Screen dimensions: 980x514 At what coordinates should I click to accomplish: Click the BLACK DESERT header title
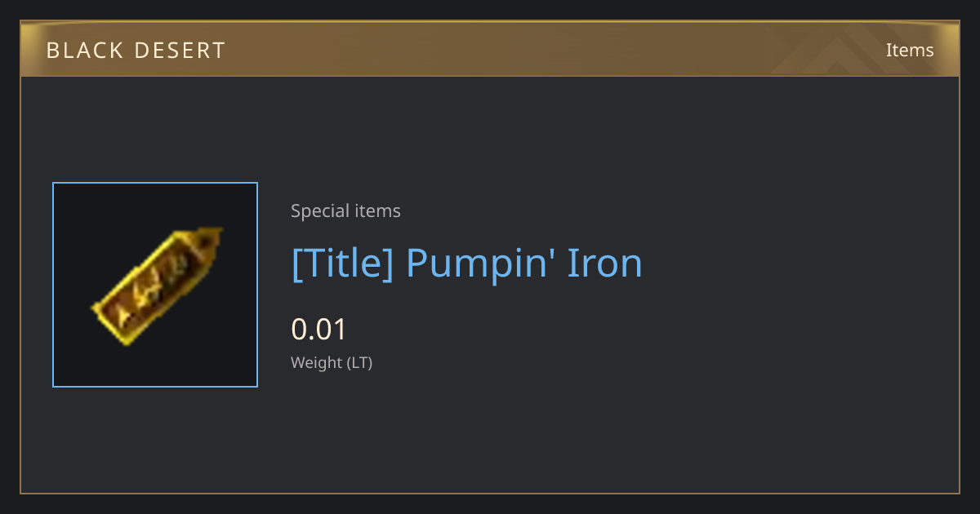[x=136, y=50]
